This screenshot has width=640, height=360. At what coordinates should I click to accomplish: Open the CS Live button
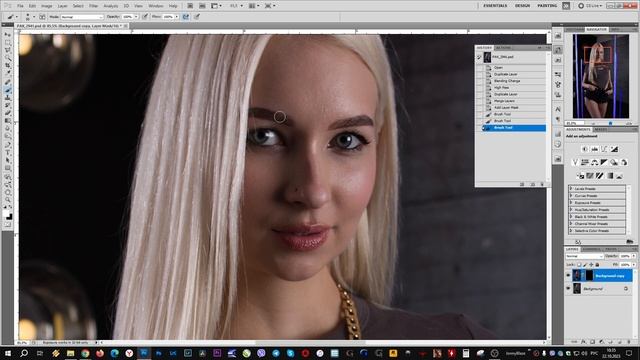click(589, 6)
